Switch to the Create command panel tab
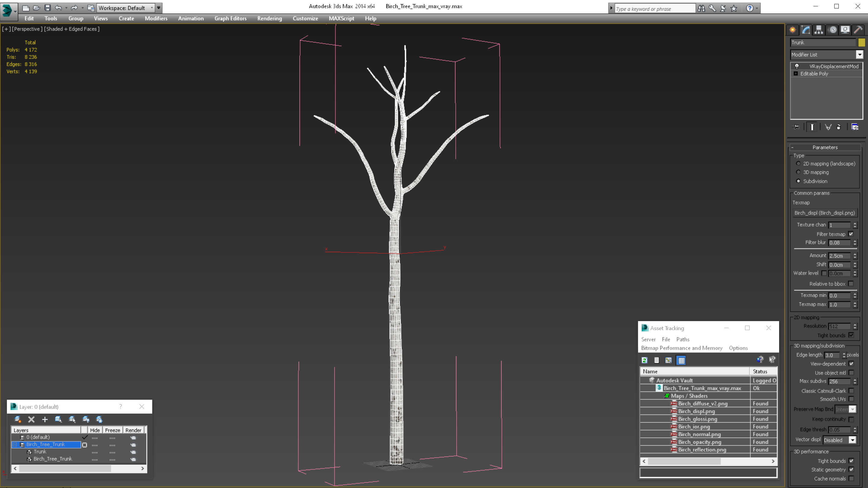Viewport: 868px width, 488px height. click(793, 30)
